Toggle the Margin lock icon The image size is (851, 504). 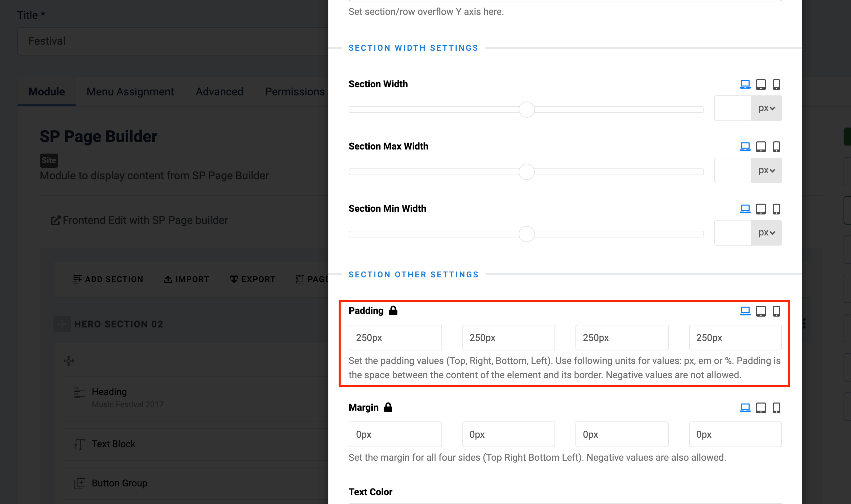[388, 407]
